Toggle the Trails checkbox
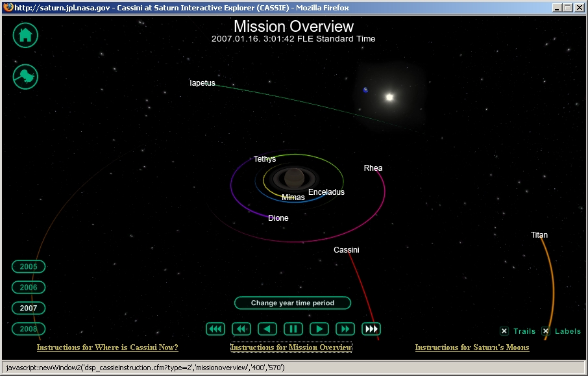Image resolution: width=588 pixels, height=376 pixels. coord(504,331)
